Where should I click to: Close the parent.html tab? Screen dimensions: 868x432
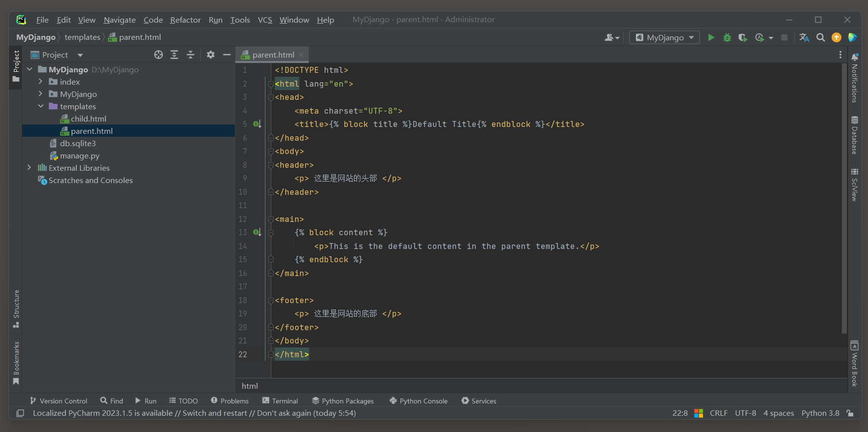pos(301,55)
